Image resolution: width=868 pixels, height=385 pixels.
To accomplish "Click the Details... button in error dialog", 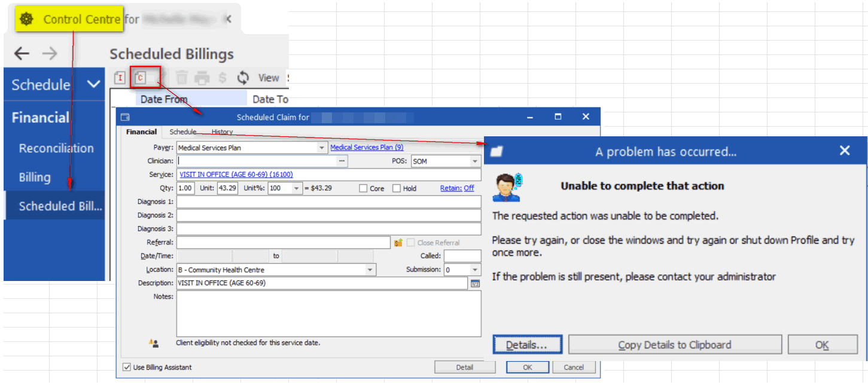I will [528, 344].
